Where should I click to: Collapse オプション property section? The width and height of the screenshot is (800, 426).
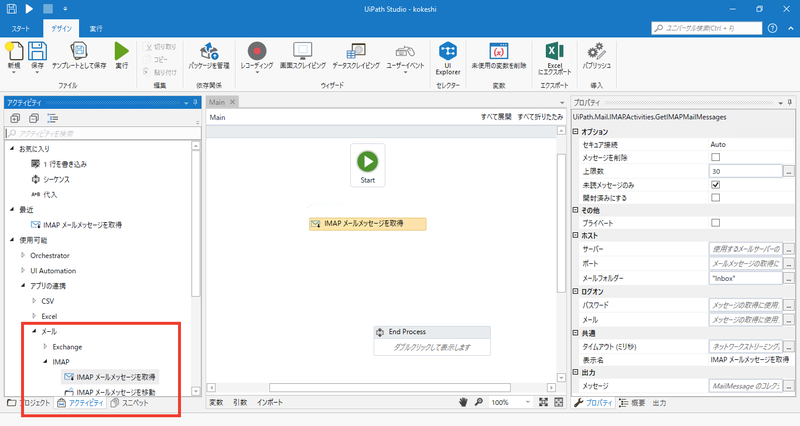point(576,132)
